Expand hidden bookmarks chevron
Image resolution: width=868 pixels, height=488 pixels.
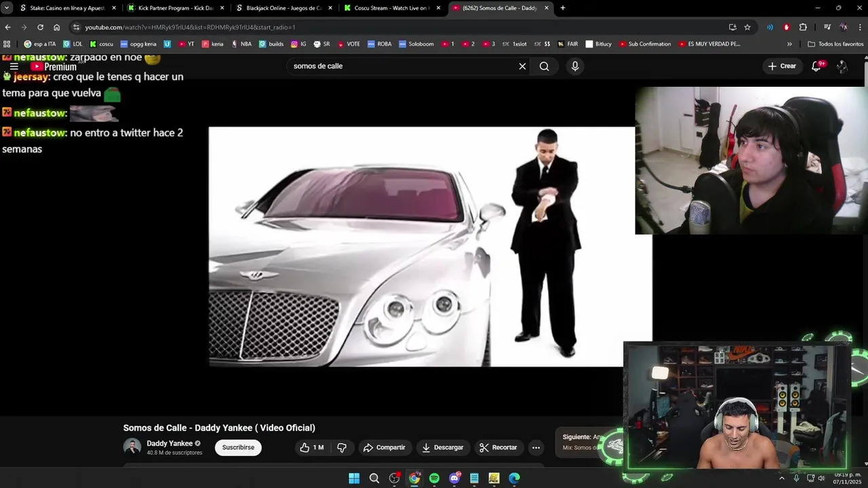(789, 44)
